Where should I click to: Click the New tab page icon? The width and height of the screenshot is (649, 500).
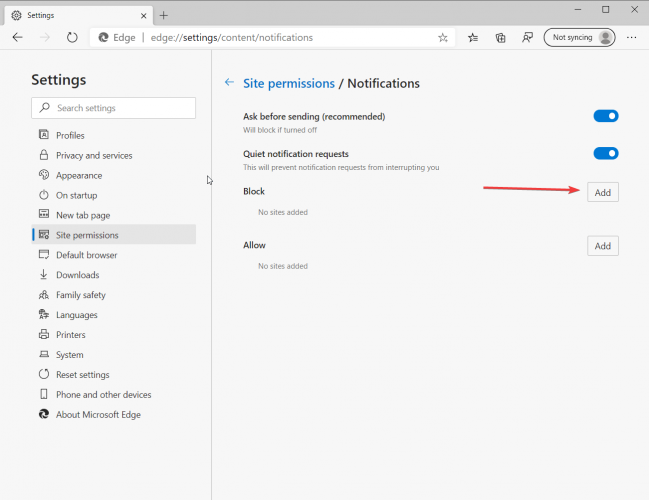pos(43,214)
